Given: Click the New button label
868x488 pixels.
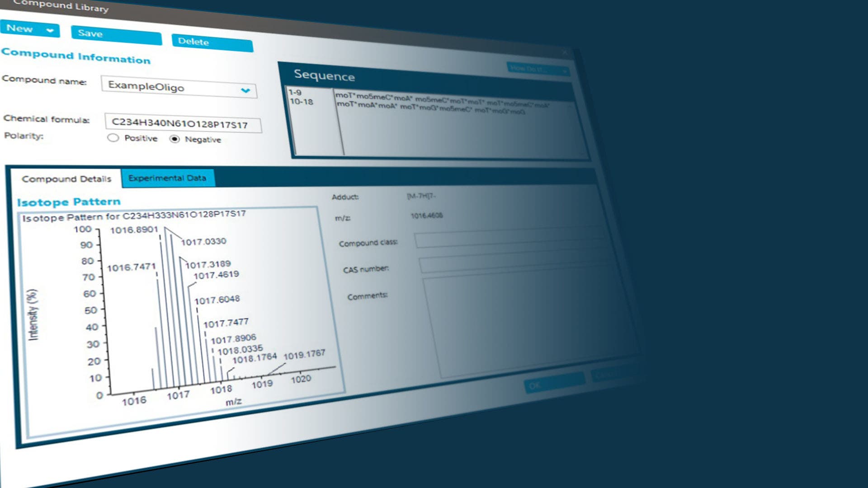Looking at the screenshot, I should [x=19, y=28].
